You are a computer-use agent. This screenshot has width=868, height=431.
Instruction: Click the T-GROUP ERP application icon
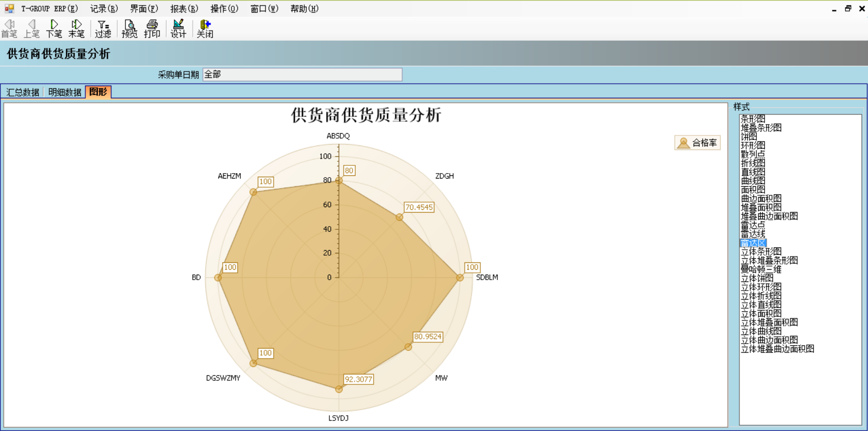coord(9,9)
